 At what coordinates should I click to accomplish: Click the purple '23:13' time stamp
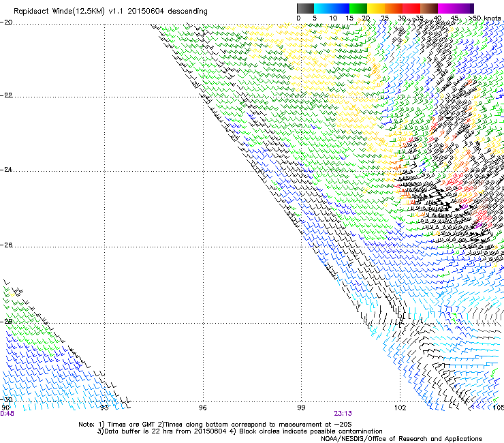343,414
